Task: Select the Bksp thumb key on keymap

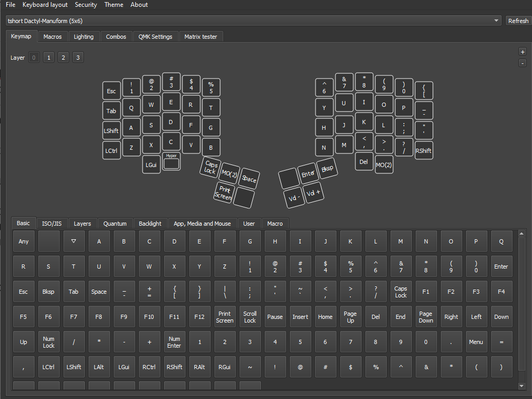Action: [327, 169]
